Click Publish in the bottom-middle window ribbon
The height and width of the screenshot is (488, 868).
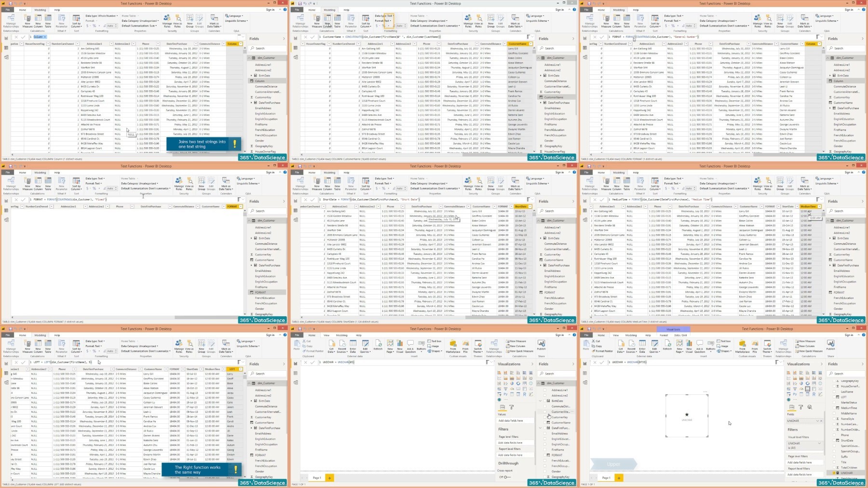pos(541,345)
